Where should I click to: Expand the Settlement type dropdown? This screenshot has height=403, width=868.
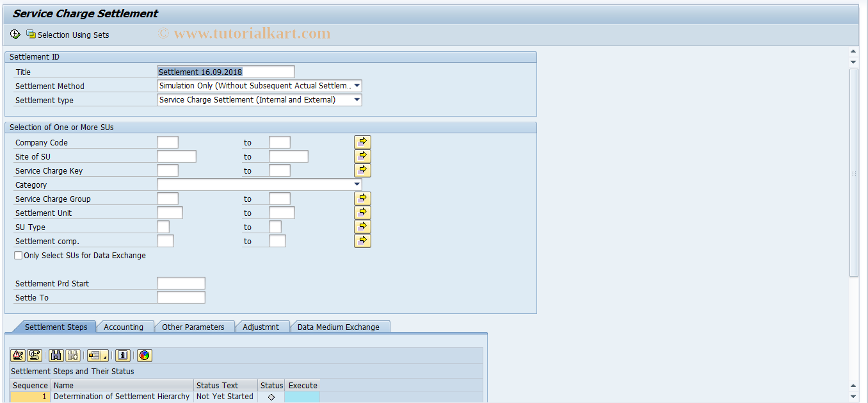(357, 99)
